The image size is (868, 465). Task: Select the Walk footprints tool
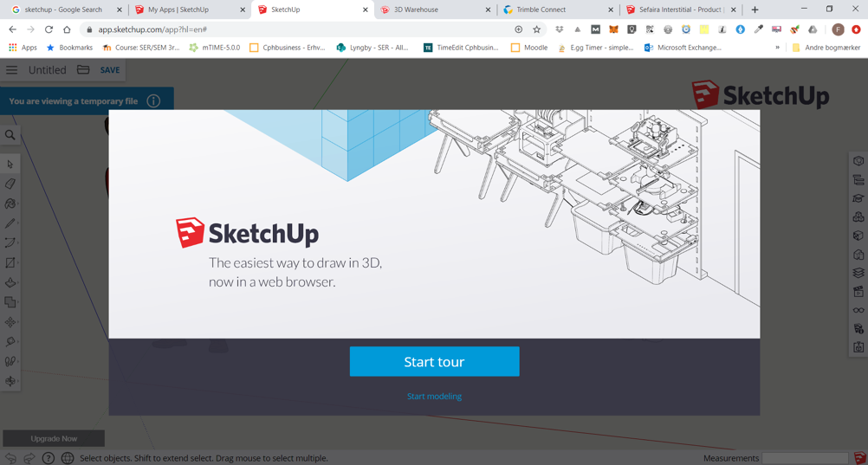coord(10,361)
